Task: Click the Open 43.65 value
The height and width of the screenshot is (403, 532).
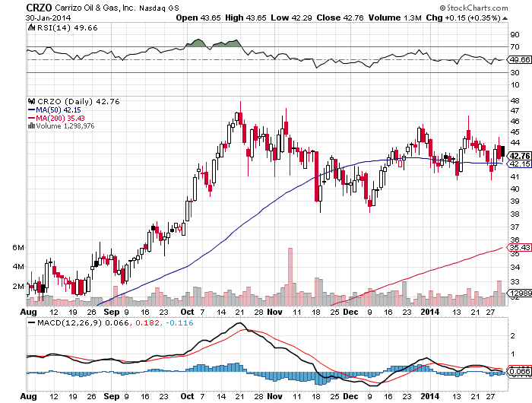Action: pos(198,17)
